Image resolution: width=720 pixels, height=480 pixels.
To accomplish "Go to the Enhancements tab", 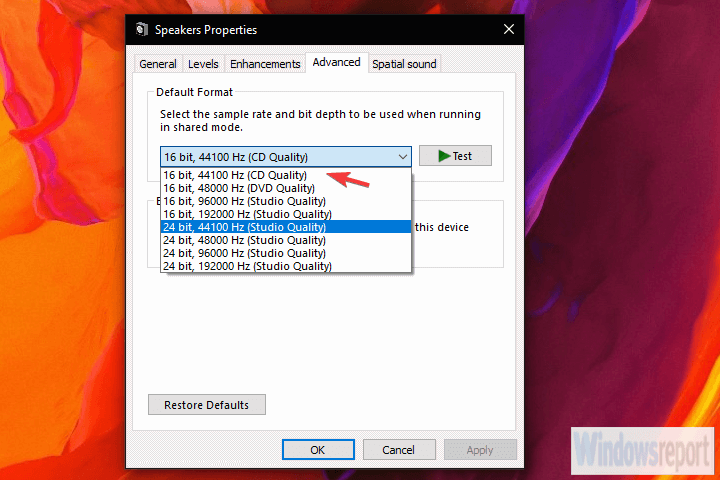I will [x=265, y=64].
